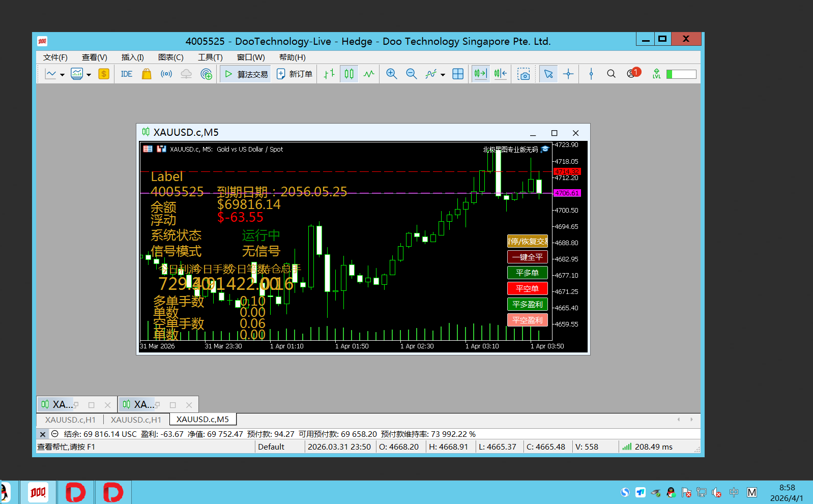Click the close short profits (平空盈利) button

pyautogui.click(x=528, y=320)
